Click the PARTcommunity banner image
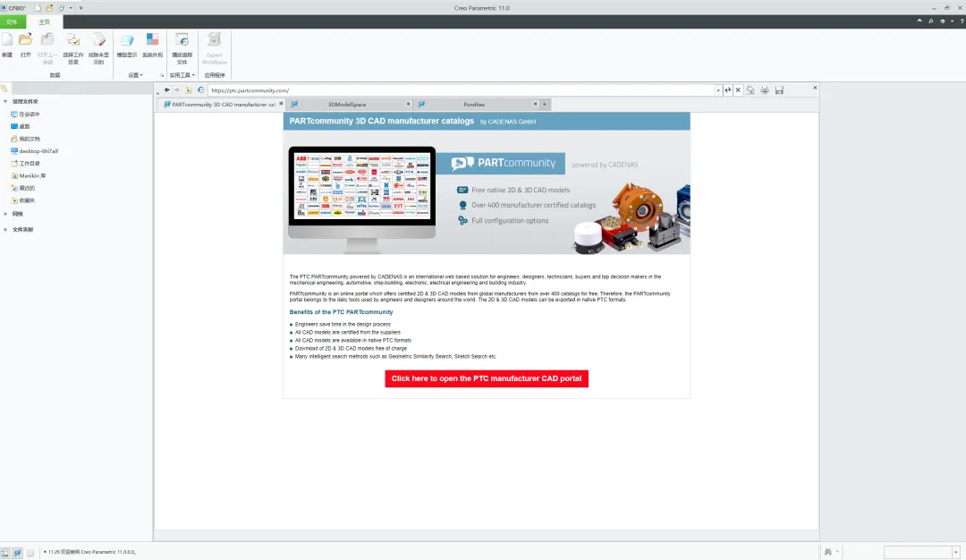 coord(487,192)
